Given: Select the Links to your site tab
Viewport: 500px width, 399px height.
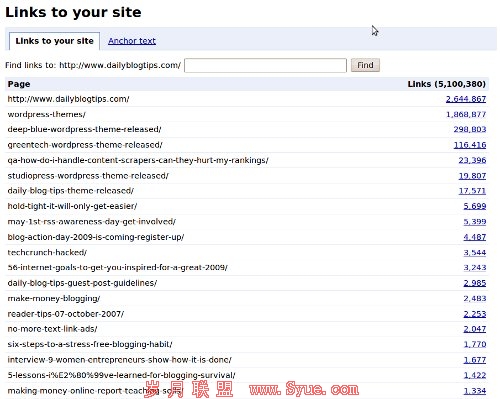Looking at the screenshot, I should coord(54,41).
